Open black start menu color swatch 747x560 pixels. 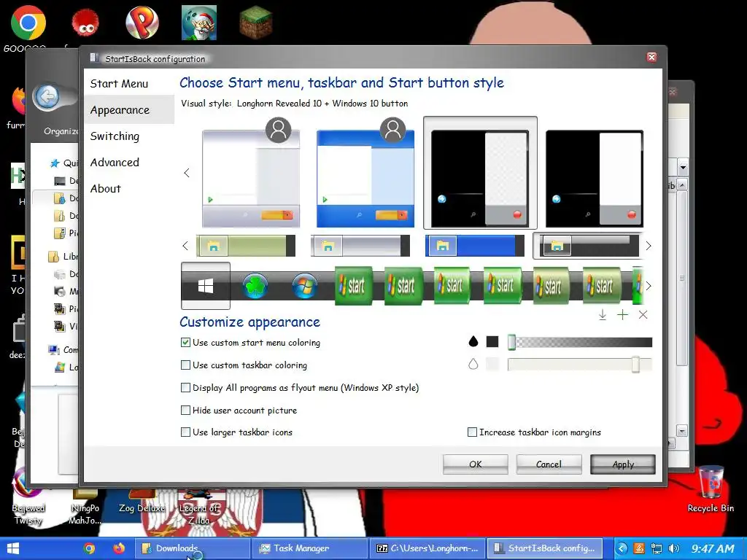pyautogui.click(x=492, y=341)
